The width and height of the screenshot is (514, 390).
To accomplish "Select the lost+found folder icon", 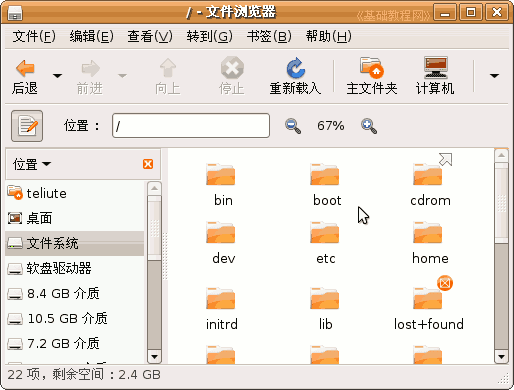I will [428, 298].
